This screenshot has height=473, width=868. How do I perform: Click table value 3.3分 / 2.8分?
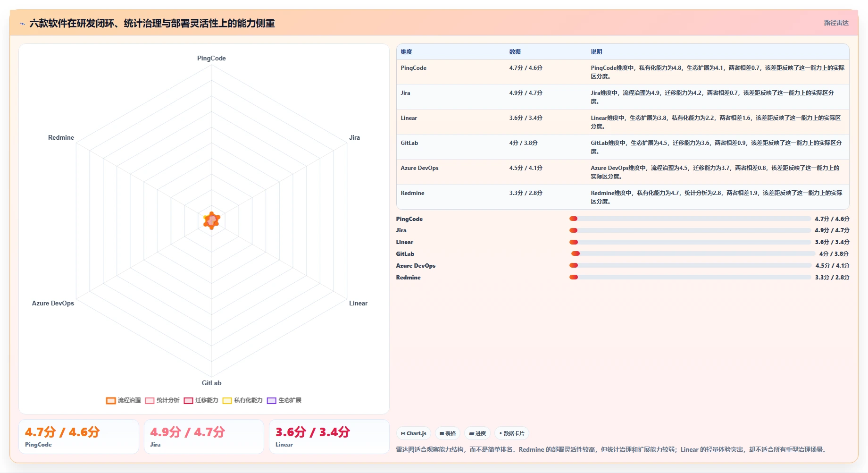[x=526, y=193]
